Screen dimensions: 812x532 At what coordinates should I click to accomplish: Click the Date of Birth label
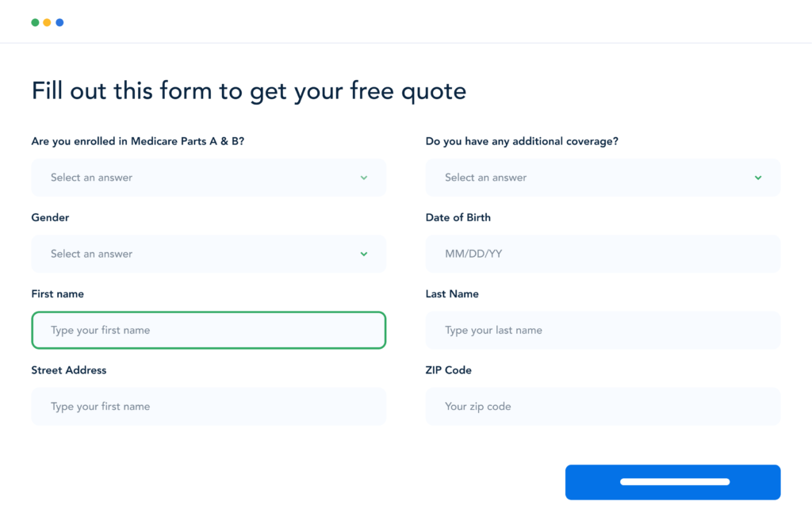[x=458, y=217]
